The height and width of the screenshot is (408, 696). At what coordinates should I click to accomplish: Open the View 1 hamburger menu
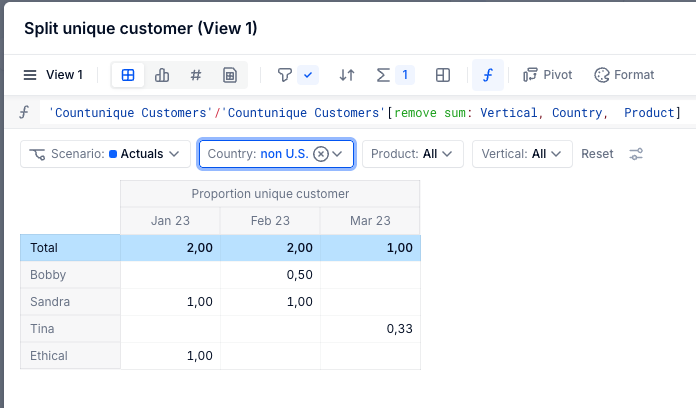click(x=30, y=75)
